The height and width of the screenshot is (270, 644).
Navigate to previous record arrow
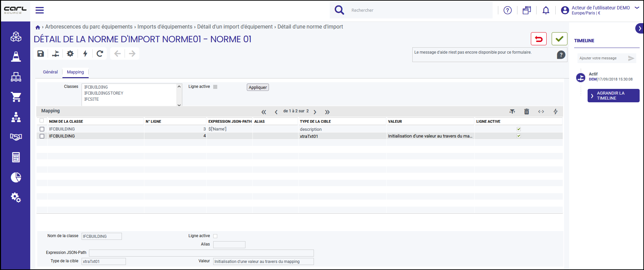[x=118, y=53]
